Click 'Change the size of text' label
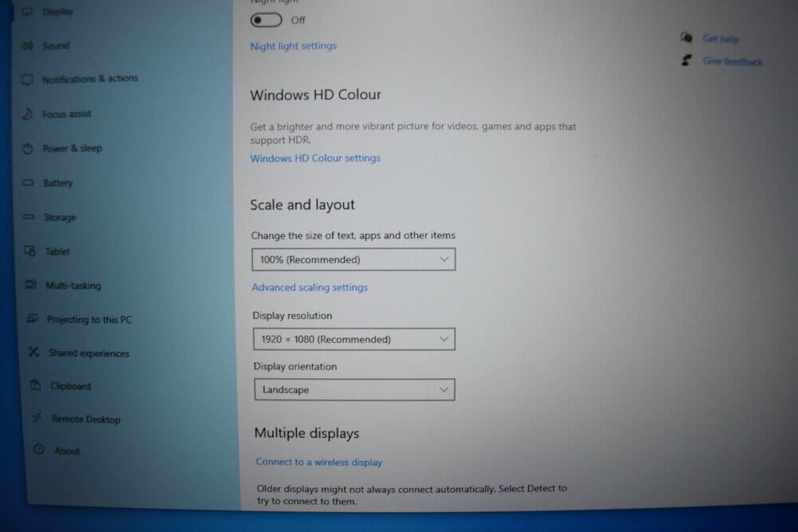The image size is (798, 532). coord(354,235)
